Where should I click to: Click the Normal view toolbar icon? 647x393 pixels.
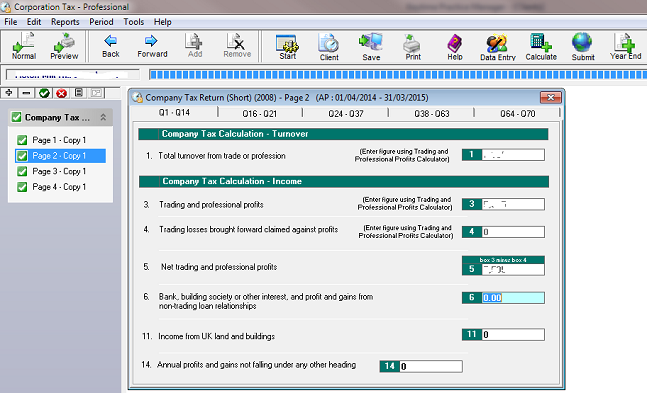pyautogui.click(x=24, y=46)
